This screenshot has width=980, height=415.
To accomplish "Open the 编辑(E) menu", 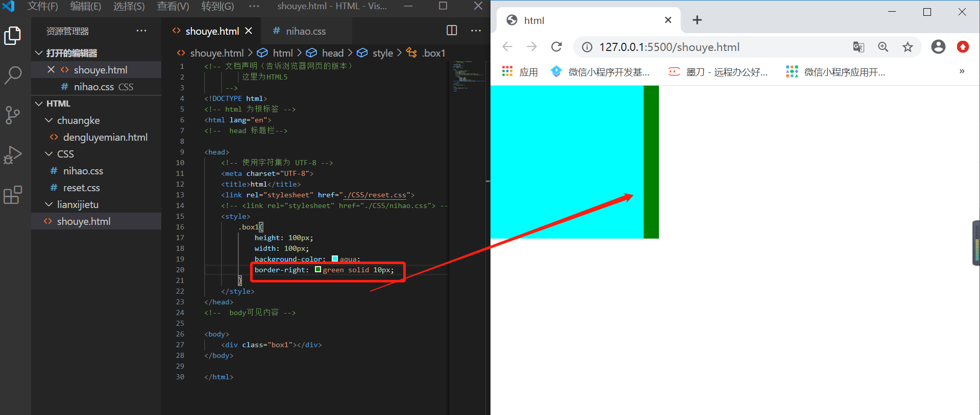I will [x=86, y=6].
